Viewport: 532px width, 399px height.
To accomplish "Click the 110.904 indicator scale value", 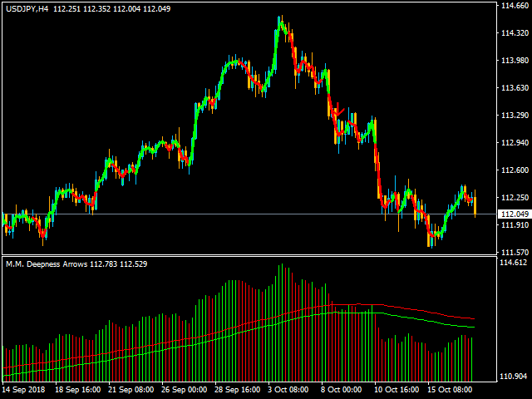I will tap(515, 377).
